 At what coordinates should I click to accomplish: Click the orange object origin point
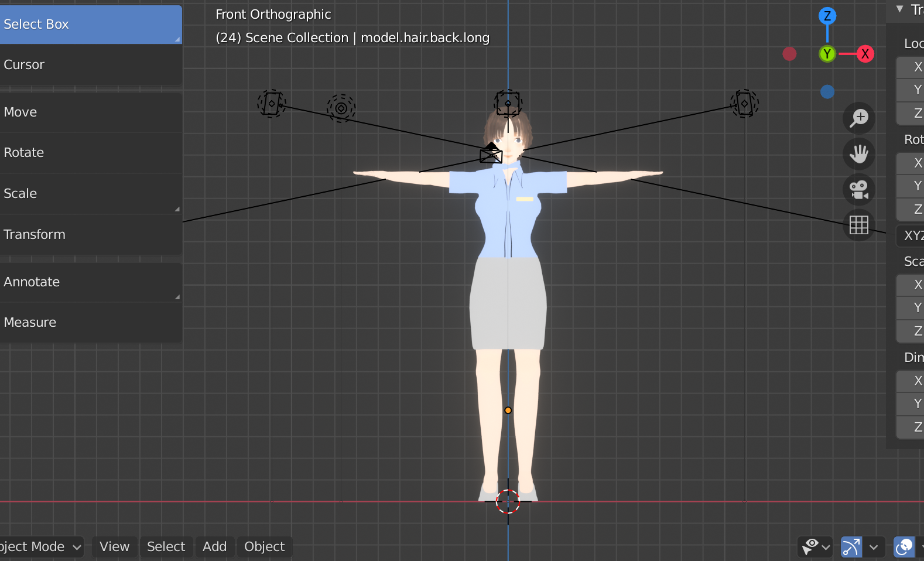[508, 411]
